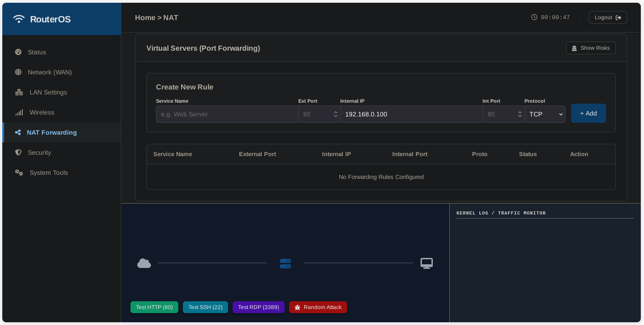The image size is (644, 325).
Task: Click the External Port column header
Action: 257,154
